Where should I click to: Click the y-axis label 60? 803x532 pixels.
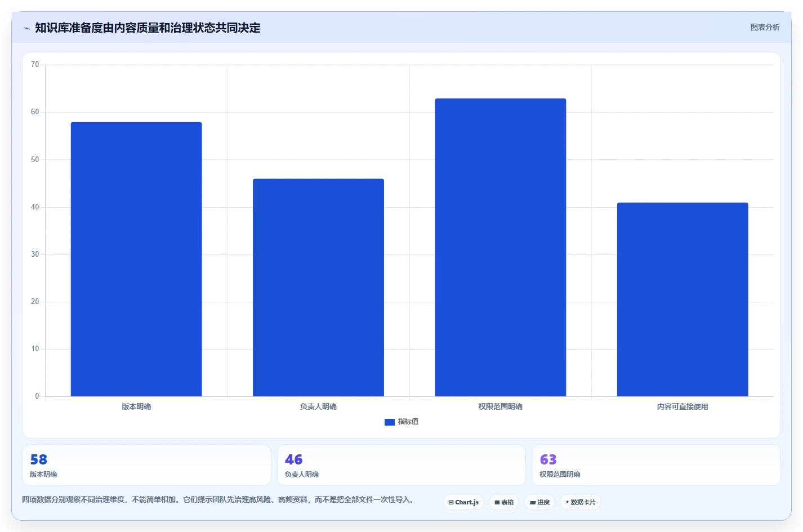pyautogui.click(x=35, y=112)
